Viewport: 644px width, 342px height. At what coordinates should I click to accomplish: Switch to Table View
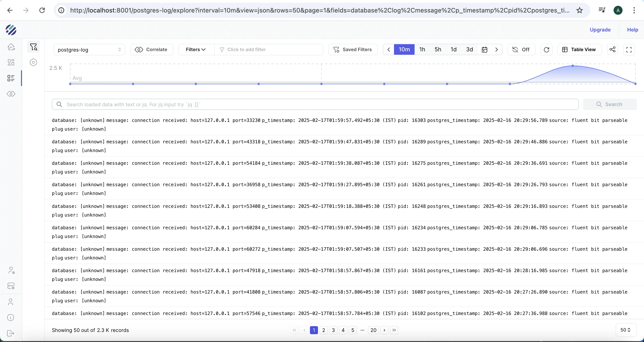tap(580, 49)
